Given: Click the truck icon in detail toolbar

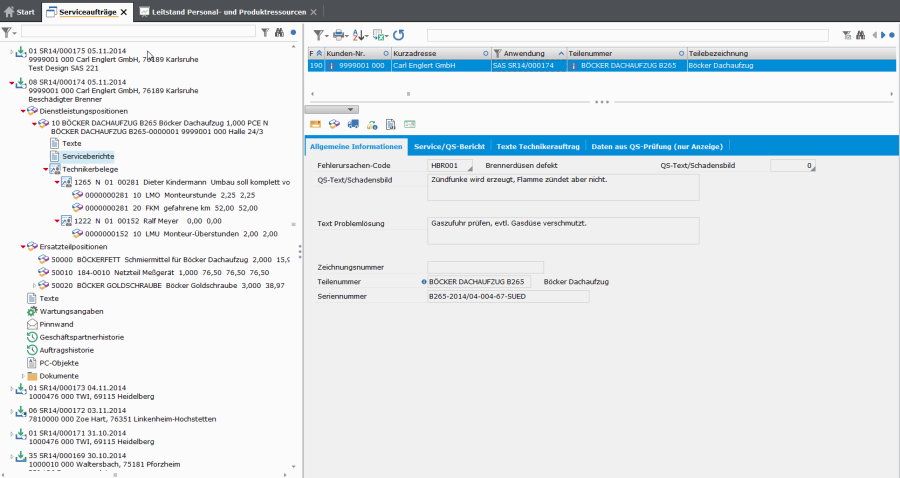Looking at the screenshot, I should (353, 124).
